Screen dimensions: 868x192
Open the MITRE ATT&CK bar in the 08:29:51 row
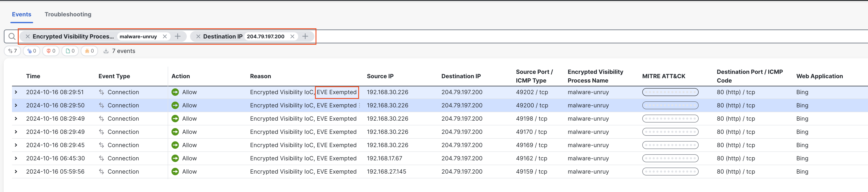670,92
